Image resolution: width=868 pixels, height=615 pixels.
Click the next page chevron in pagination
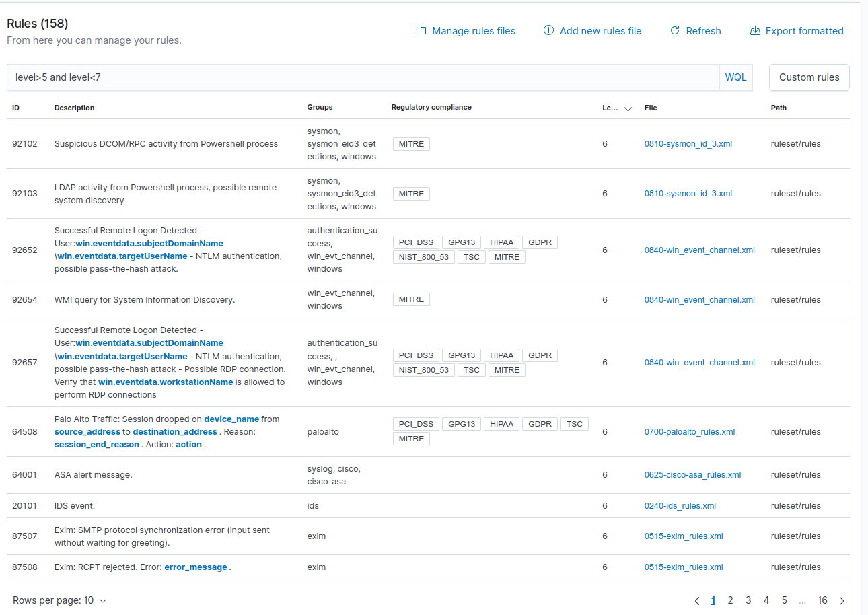pyautogui.click(x=841, y=600)
